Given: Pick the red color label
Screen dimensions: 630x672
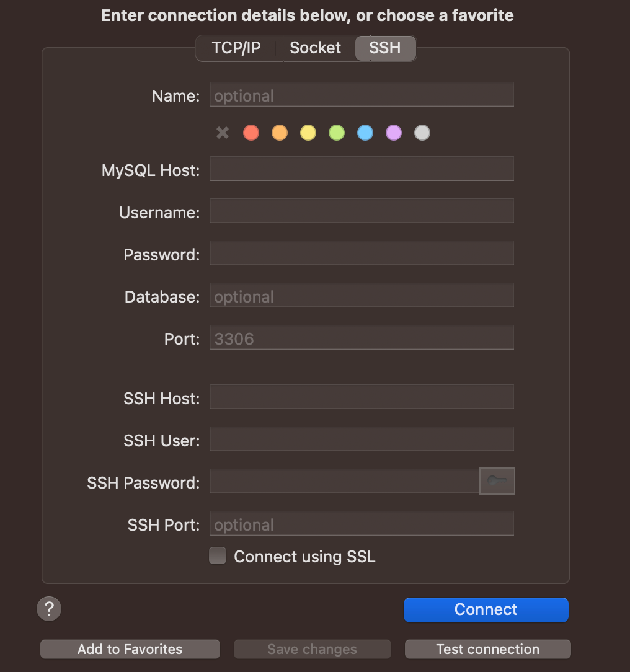Looking at the screenshot, I should pyautogui.click(x=251, y=133).
